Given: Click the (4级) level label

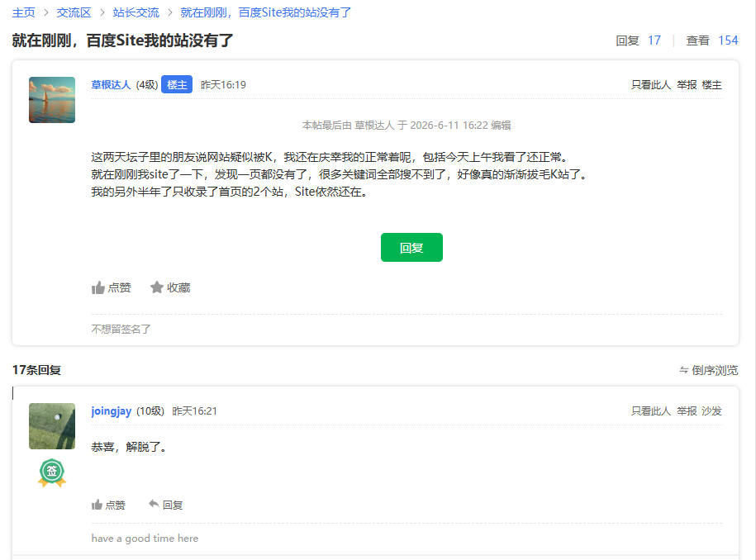Looking at the screenshot, I should coord(147,85).
